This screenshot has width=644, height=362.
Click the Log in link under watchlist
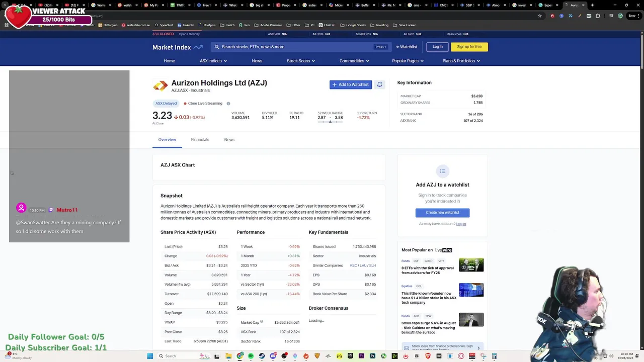point(461,224)
